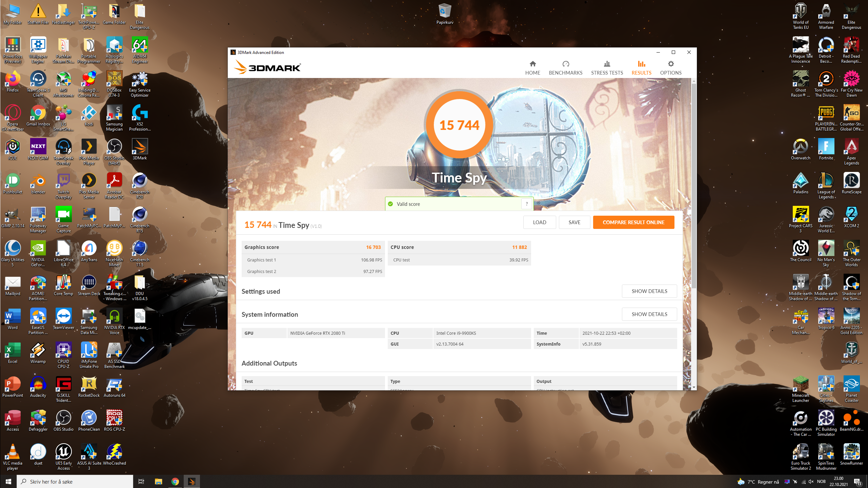868x488 pixels.
Task: Open WhoCrashed desktop icon
Action: point(114,455)
